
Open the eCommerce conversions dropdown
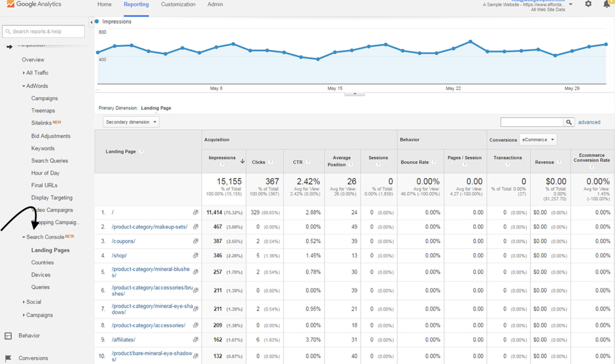click(x=538, y=140)
